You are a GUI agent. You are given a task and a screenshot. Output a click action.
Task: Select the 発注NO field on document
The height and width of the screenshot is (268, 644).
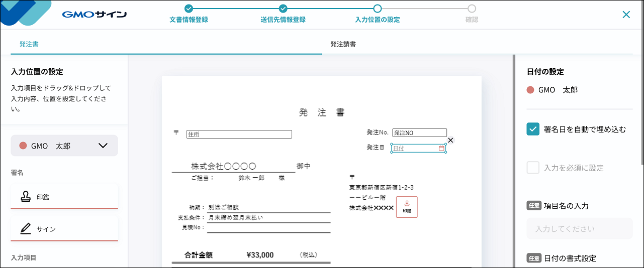(x=419, y=133)
